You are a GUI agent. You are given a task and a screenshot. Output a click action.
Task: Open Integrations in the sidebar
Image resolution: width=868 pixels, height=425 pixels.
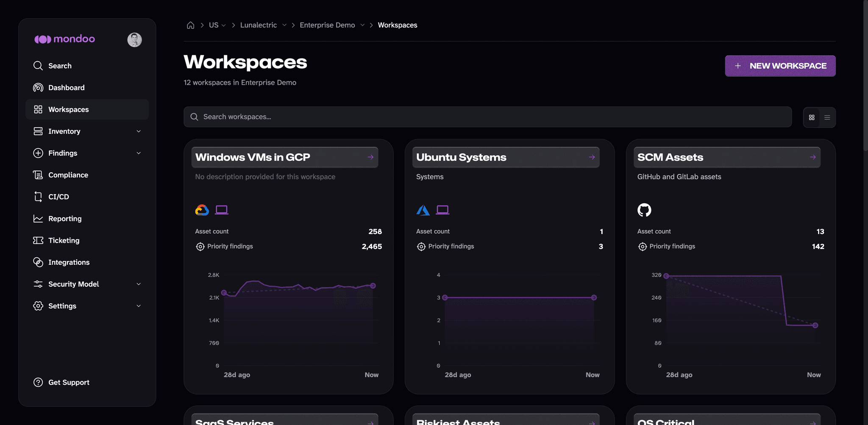pos(87,262)
